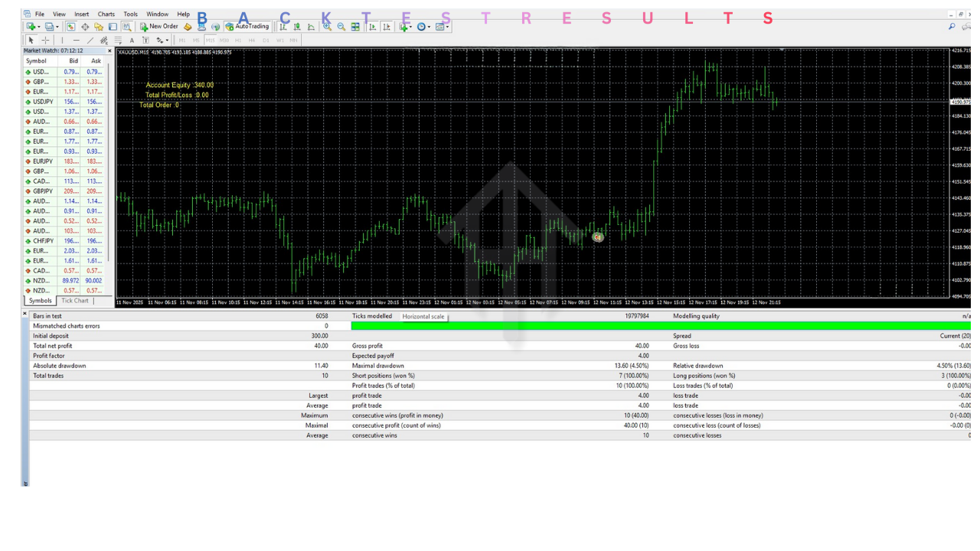Select the Trendline drawing tool
This screenshot has width=980, height=551.
[90, 40]
